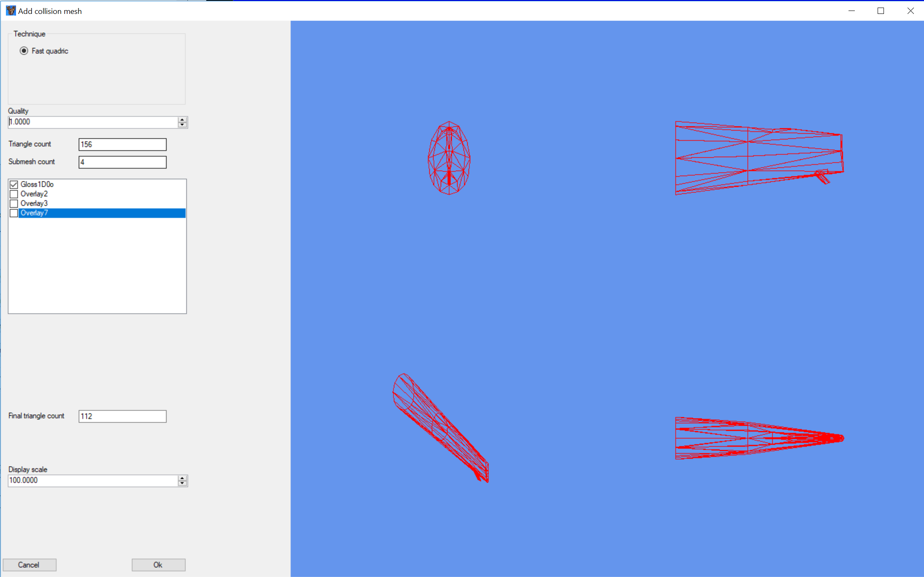Click the side-view wireframe mesh preview

(760, 158)
